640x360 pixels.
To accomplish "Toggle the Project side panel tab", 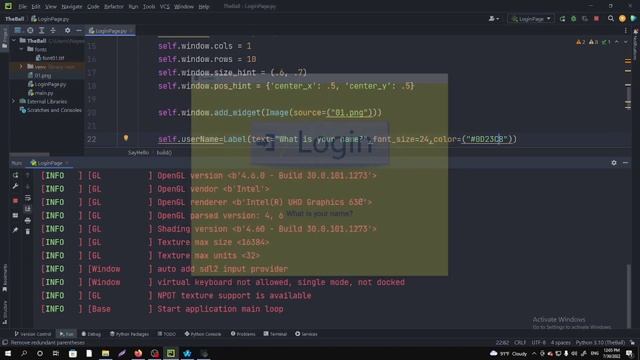I will point(4,39).
